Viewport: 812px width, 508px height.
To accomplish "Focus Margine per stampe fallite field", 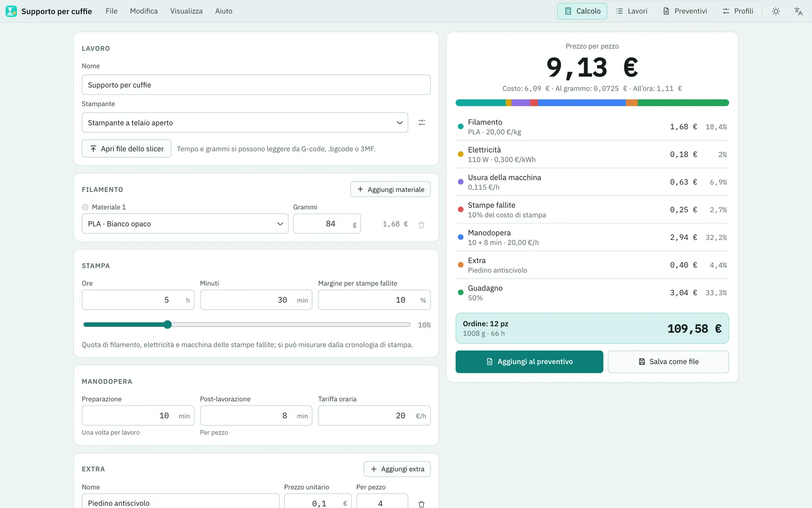I will pyautogui.click(x=374, y=300).
